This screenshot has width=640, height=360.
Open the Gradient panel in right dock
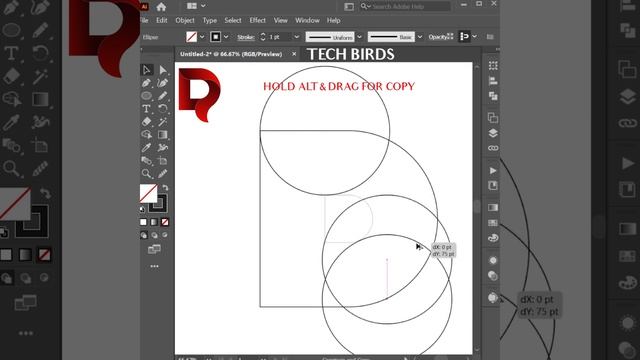493,207
